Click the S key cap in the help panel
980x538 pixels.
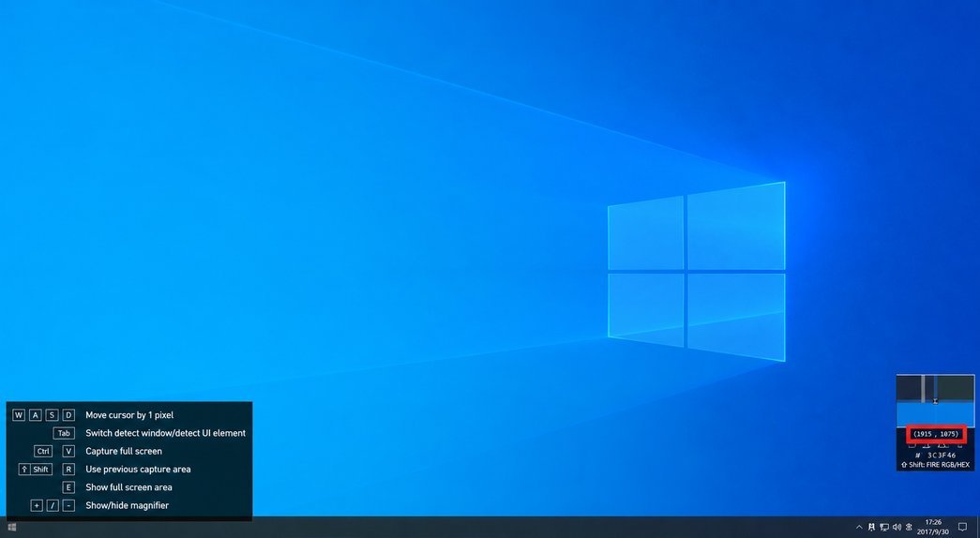click(52, 415)
